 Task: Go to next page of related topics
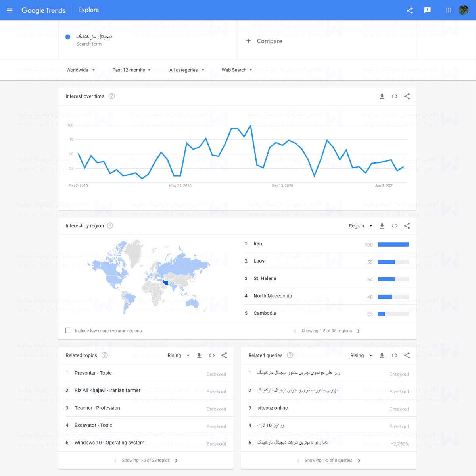177,461
